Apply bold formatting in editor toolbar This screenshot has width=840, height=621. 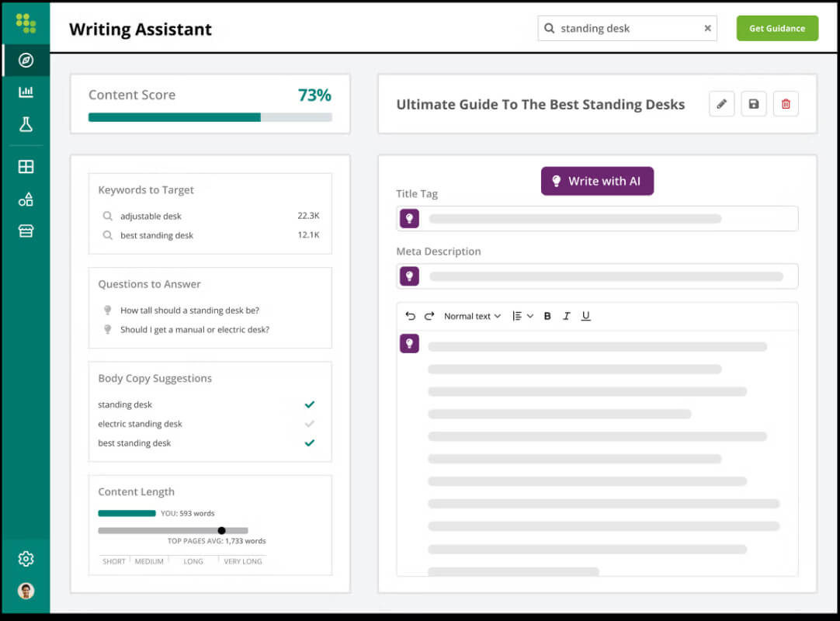547,316
